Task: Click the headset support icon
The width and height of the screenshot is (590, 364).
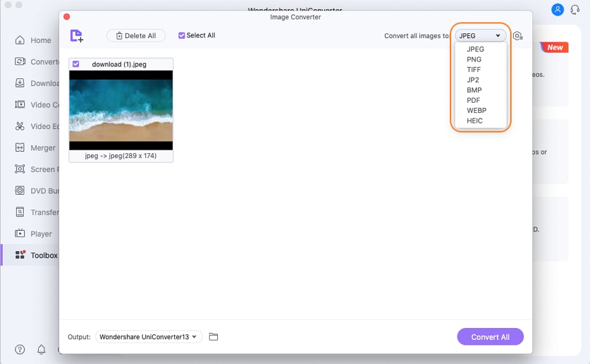Action: pyautogui.click(x=575, y=10)
